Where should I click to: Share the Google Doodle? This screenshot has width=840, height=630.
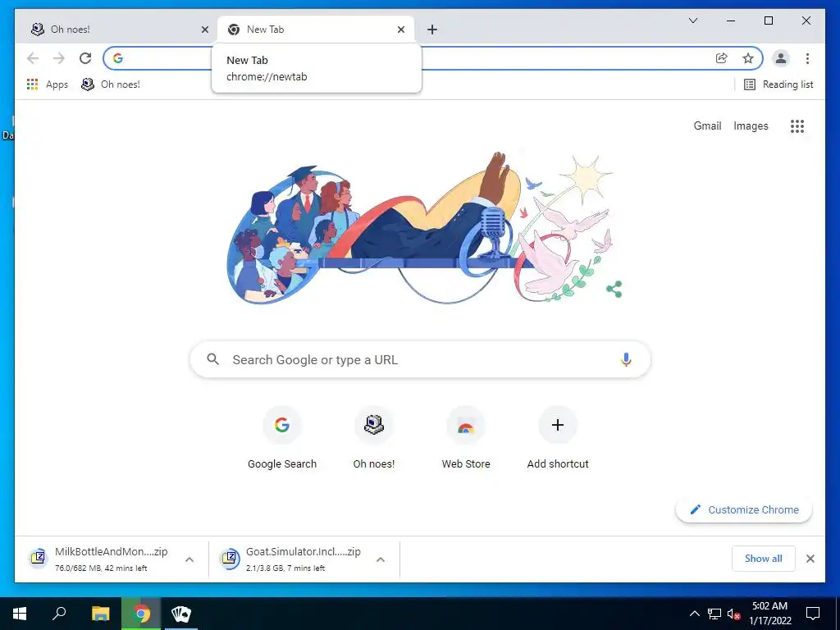pyautogui.click(x=614, y=290)
